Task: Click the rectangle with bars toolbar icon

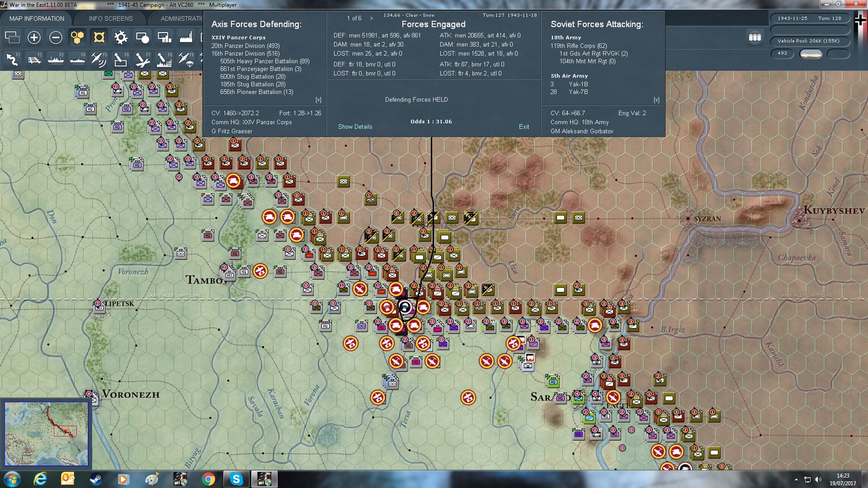Action: [x=164, y=38]
